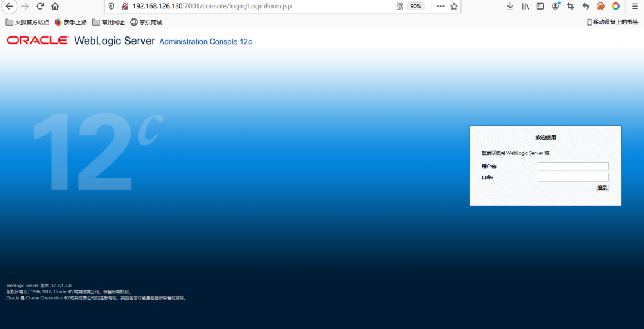The width and height of the screenshot is (644, 329).
Task: Open the Firefox home page button
Action: pyautogui.click(x=55, y=6)
